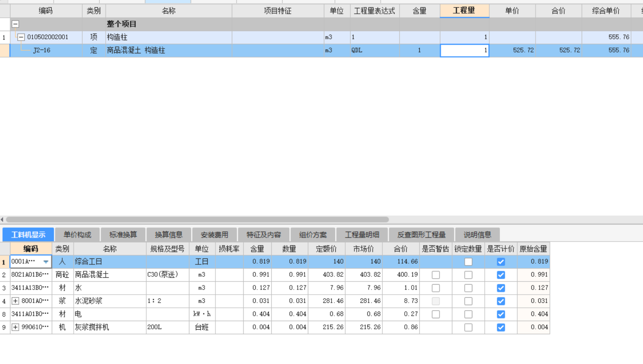643x364 pixels.
Task: Click the kW·h unit cell
Action: [x=202, y=314]
